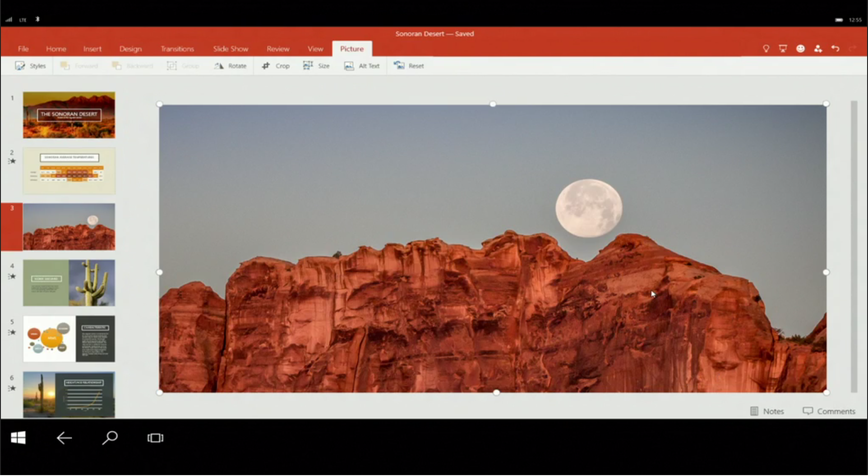Select slide 1 titled The Sonoran Desert

(x=69, y=115)
